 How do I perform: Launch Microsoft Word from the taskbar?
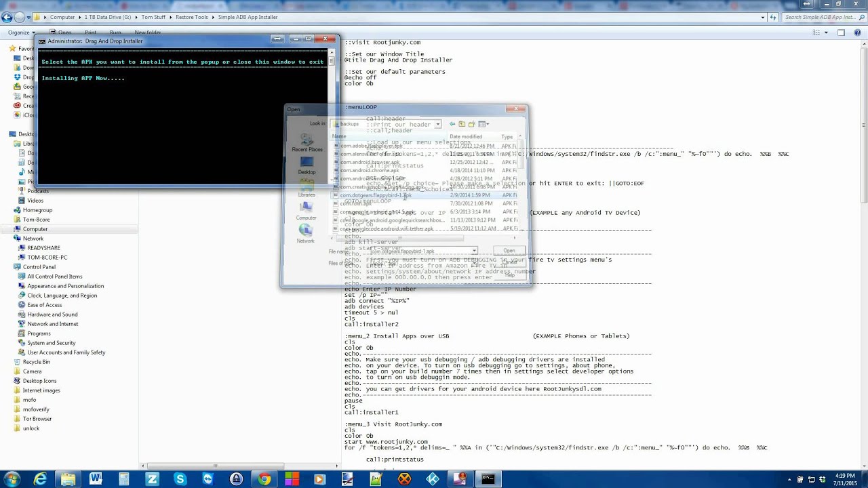pos(96,479)
